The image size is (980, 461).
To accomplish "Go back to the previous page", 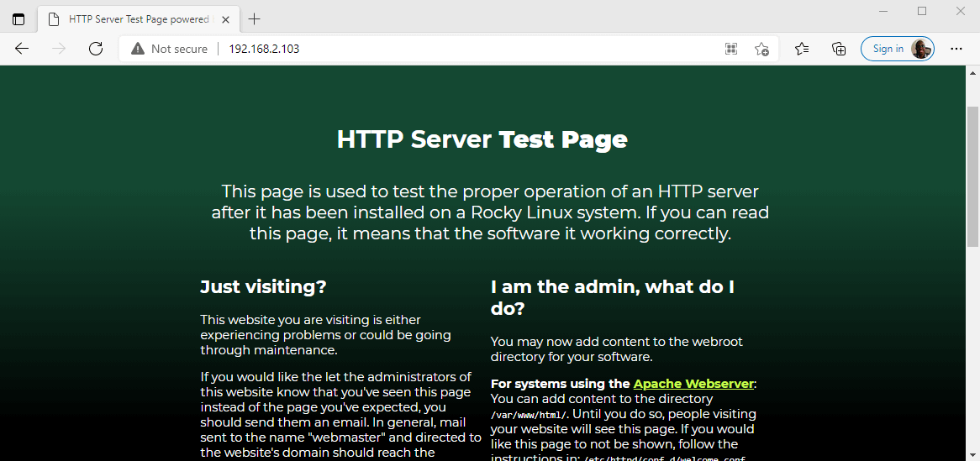I will coord(22,49).
